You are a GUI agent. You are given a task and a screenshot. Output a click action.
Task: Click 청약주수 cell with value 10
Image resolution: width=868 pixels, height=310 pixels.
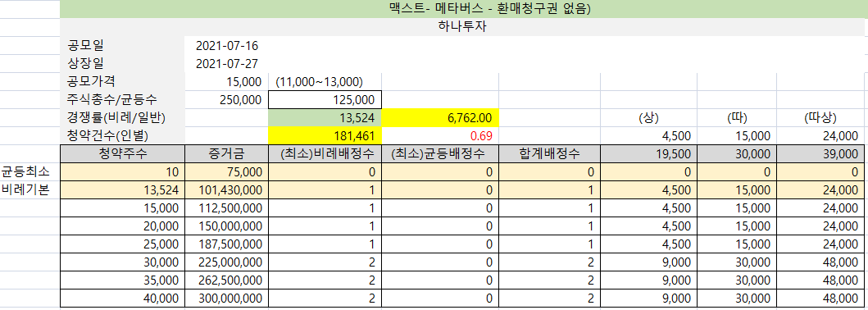[122, 172]
